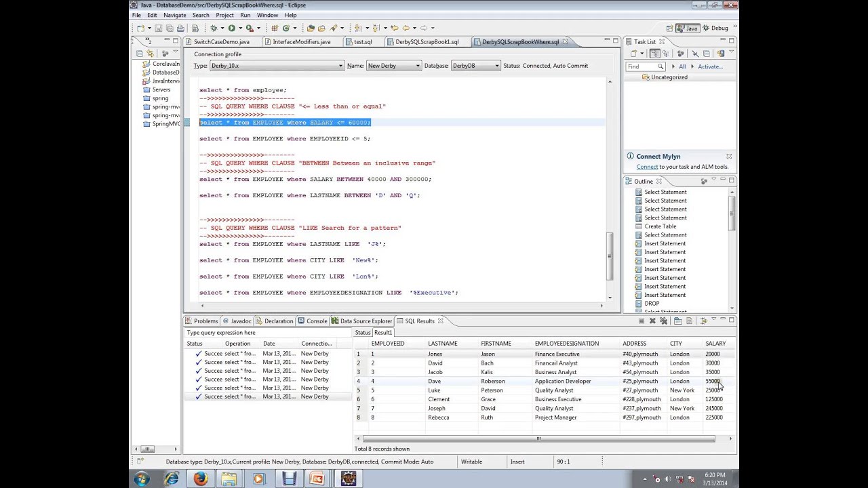
Task: Click the New Java Package icon
Action: (275, 28)
